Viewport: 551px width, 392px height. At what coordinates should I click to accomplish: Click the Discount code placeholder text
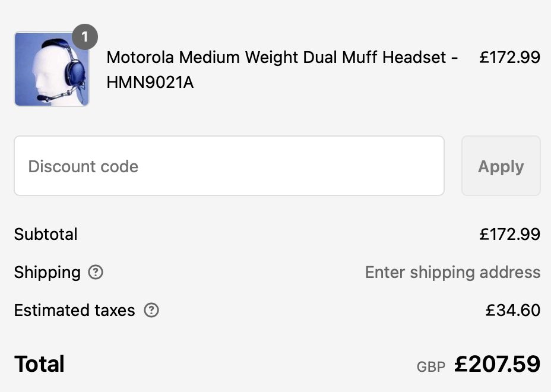(x=83, y=166)
